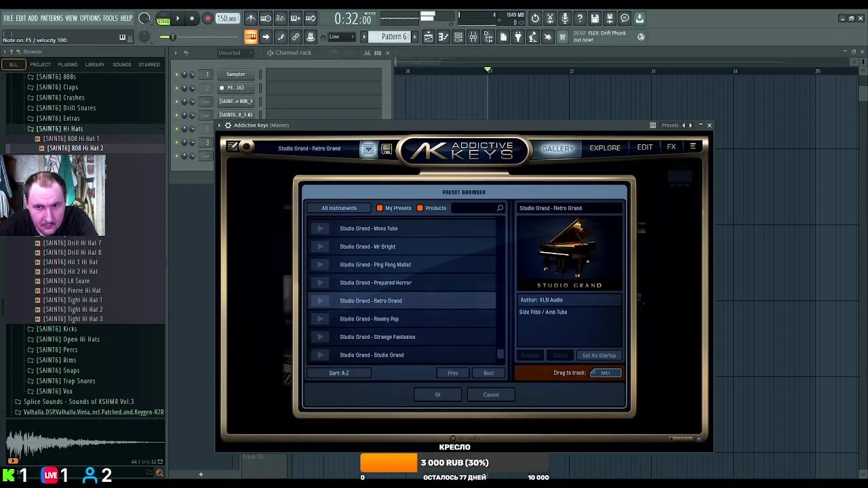The height and width of the screenshot is (488, 868).
Task: Toggle the Products filter checkbox
Action: [420, 208]
